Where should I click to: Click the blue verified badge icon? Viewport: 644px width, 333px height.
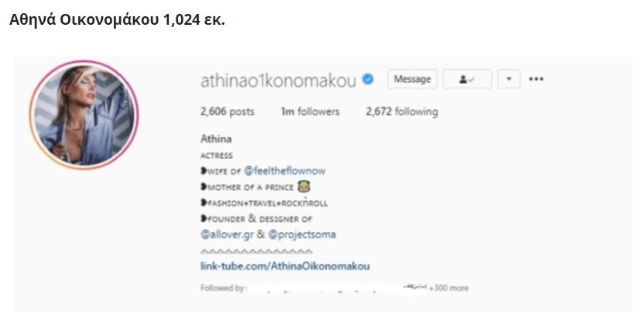tap(368, 78)
